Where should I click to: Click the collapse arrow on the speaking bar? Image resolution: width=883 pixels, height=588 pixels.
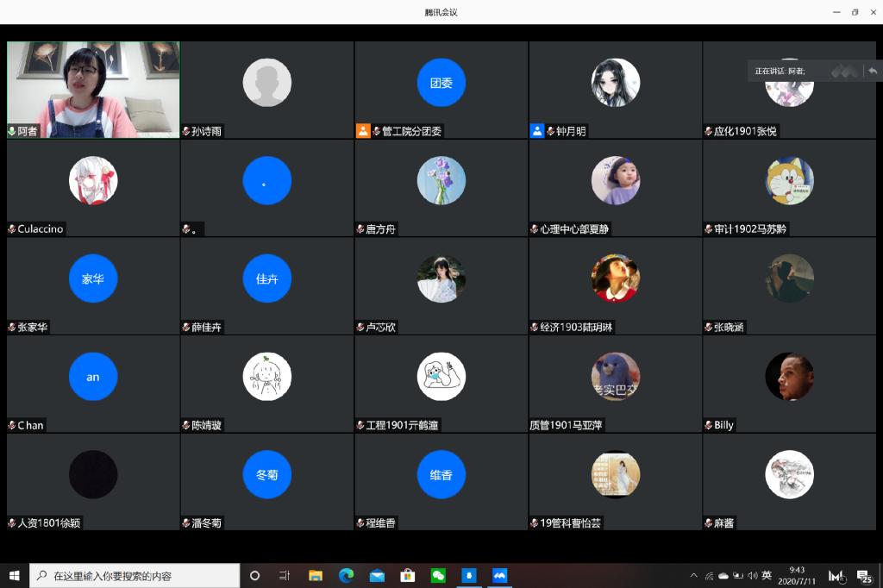point(873,71)
